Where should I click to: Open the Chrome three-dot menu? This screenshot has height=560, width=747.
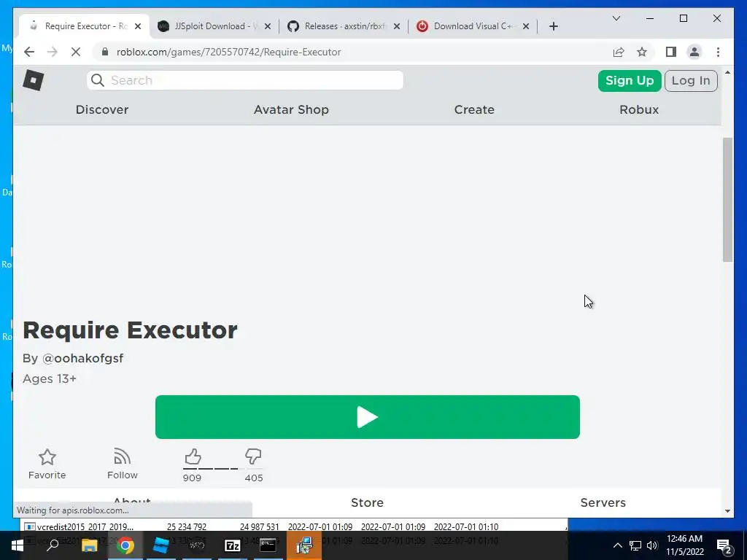pyautogui.click(x=718, y=52)
